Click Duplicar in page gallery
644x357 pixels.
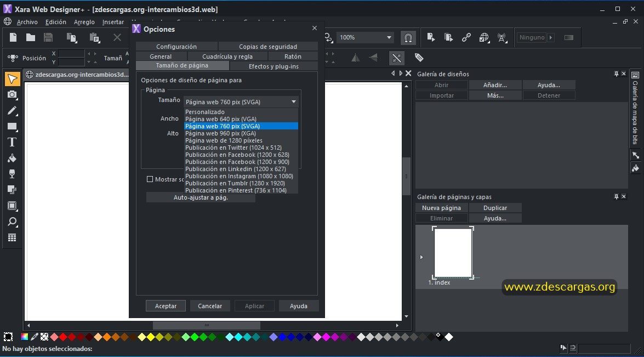click(495, 208)
